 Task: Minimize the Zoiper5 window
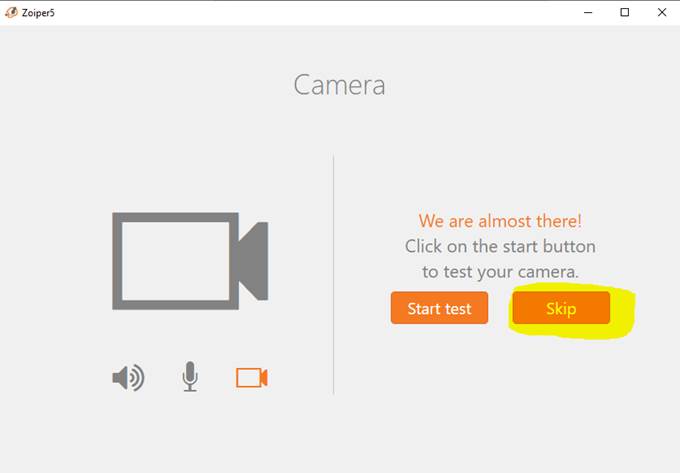(588, 12)
